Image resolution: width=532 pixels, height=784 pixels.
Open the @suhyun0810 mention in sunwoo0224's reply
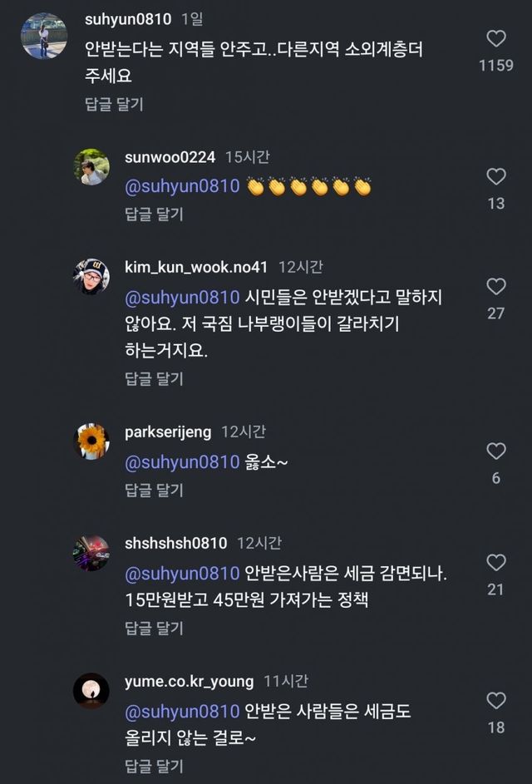(182, 186)
